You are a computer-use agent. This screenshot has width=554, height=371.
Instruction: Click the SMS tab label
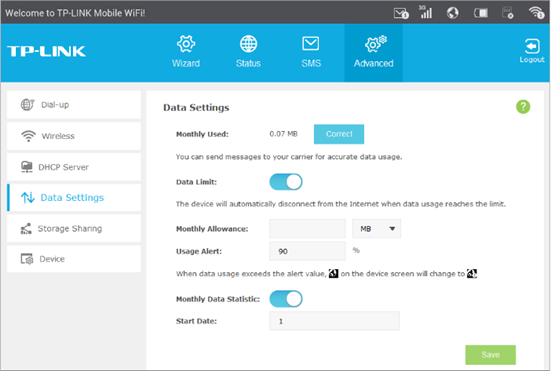311,63
